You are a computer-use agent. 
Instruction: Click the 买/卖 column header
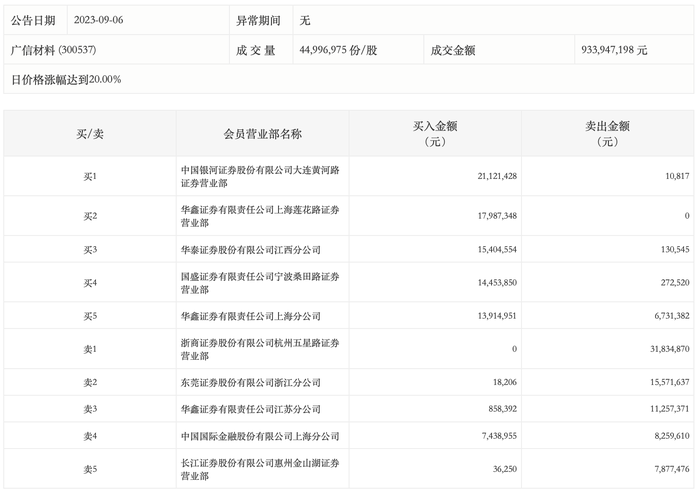90,134
